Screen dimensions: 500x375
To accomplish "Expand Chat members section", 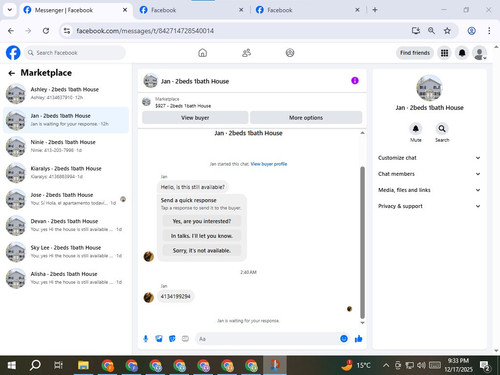I will pyautogui.click(x=429, y=174).
